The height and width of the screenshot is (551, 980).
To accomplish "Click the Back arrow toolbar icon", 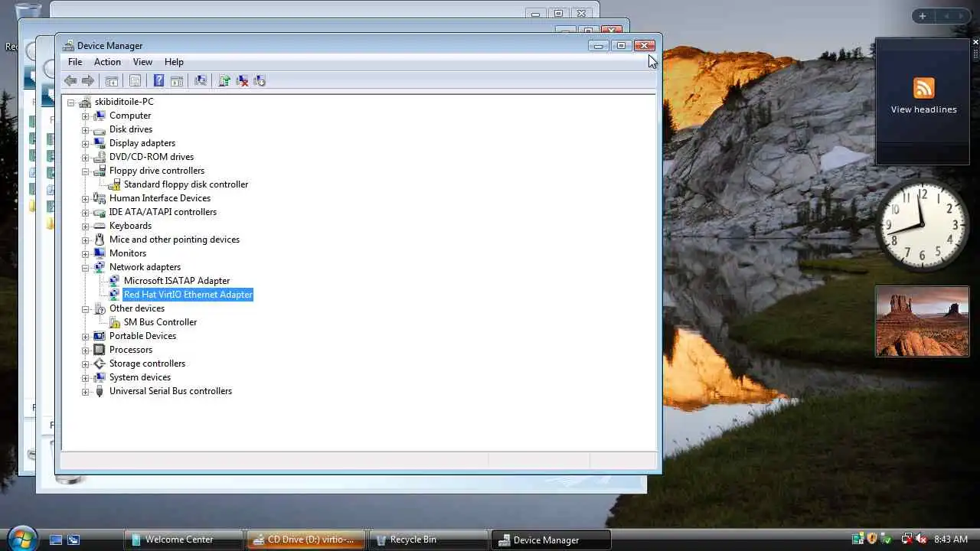I will [x=70, y=80].
